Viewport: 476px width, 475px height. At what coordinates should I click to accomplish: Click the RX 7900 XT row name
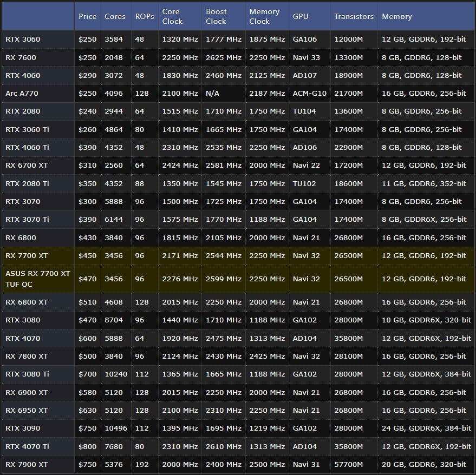(x=27, y=465)
